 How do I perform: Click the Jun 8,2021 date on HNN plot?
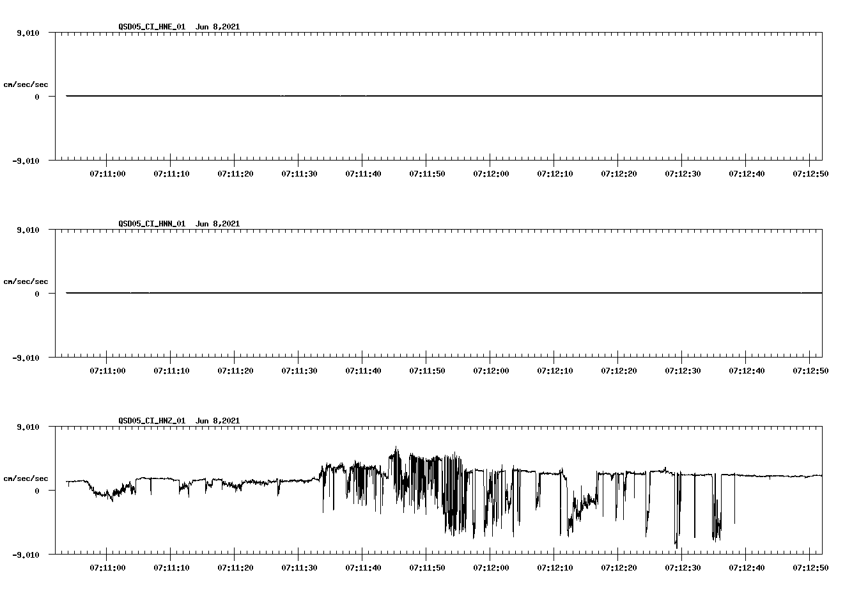coord(217,224)
